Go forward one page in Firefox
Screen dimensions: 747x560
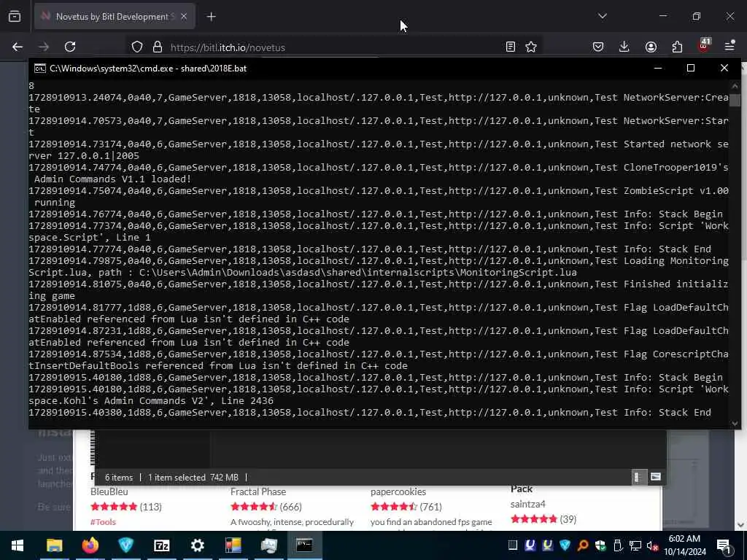44,47
